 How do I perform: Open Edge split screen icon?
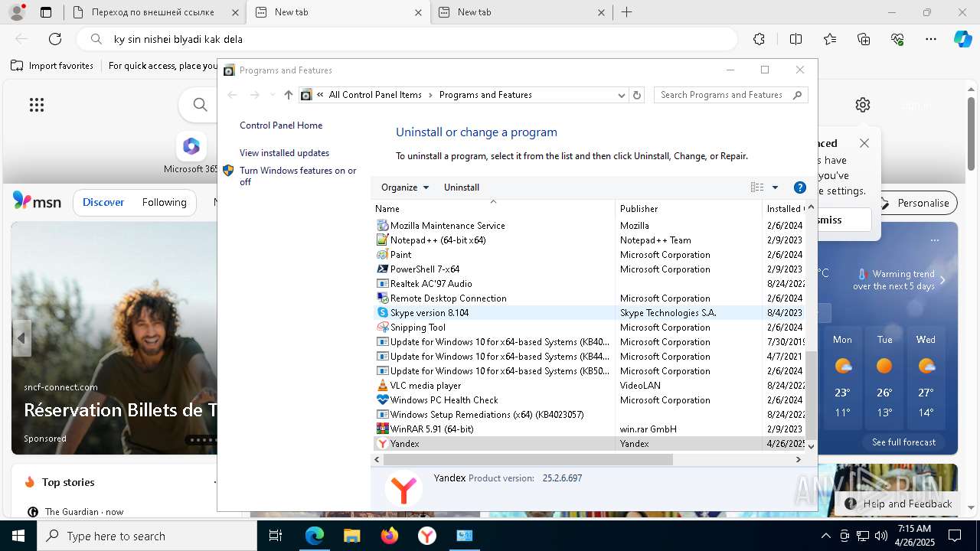[795, 39]
